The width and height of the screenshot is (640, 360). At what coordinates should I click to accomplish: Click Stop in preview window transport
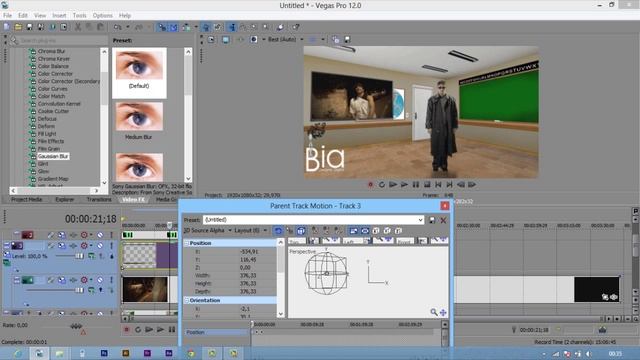click(427, 184)
